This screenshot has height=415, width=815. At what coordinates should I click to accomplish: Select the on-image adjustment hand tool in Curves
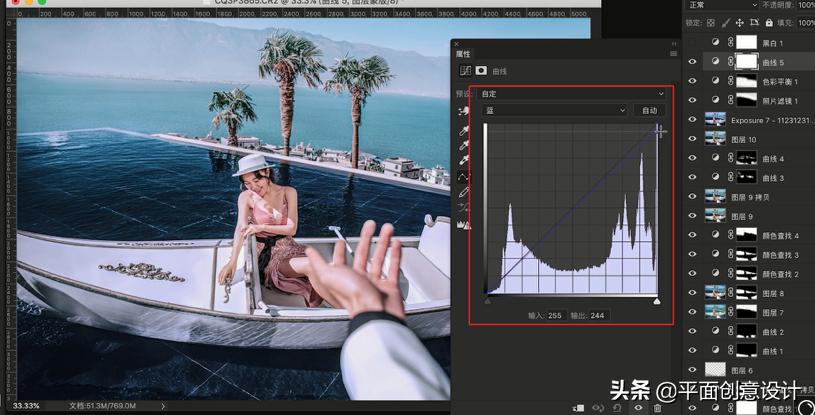(464, 110)
